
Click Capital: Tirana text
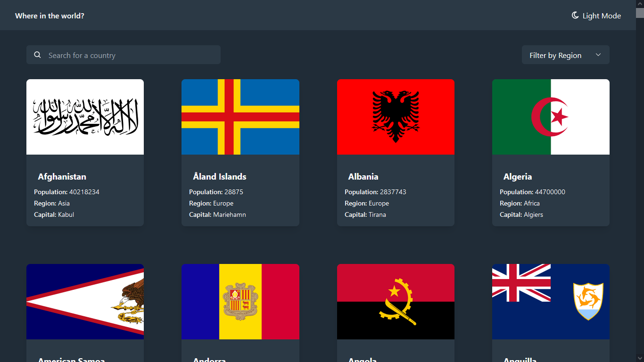point(365,214)
